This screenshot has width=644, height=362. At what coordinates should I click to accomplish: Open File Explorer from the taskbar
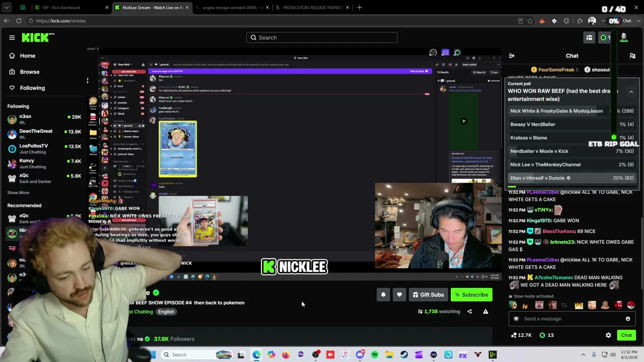[x=389, y=355]
